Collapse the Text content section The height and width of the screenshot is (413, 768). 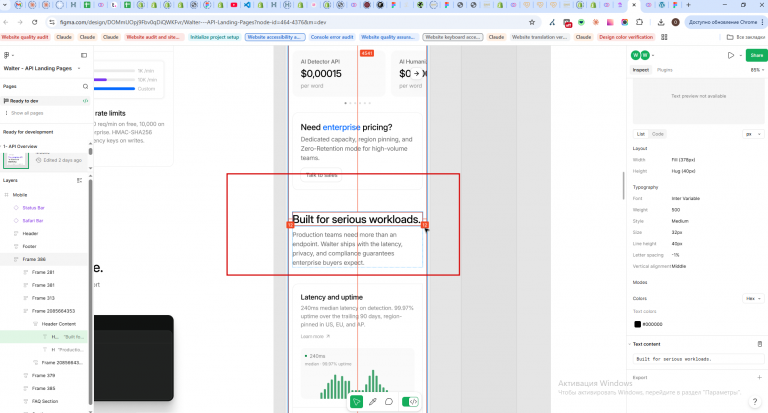(629, 344)
